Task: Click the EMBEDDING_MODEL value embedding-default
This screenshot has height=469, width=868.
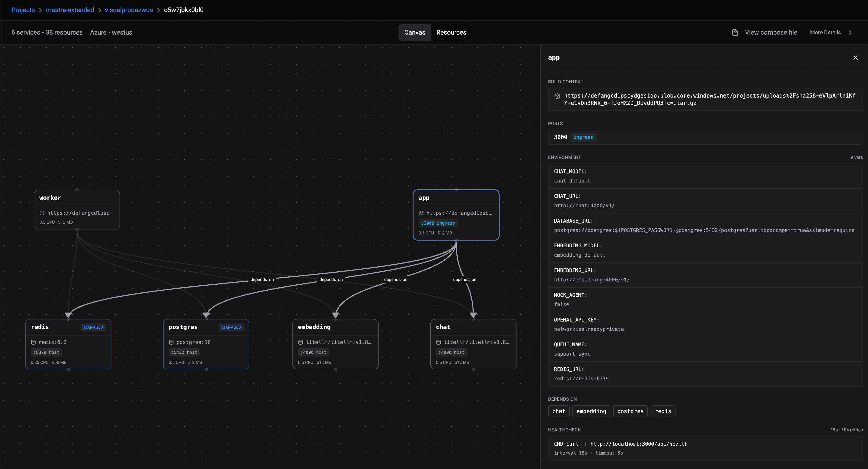Action: (x=580, y=255)
